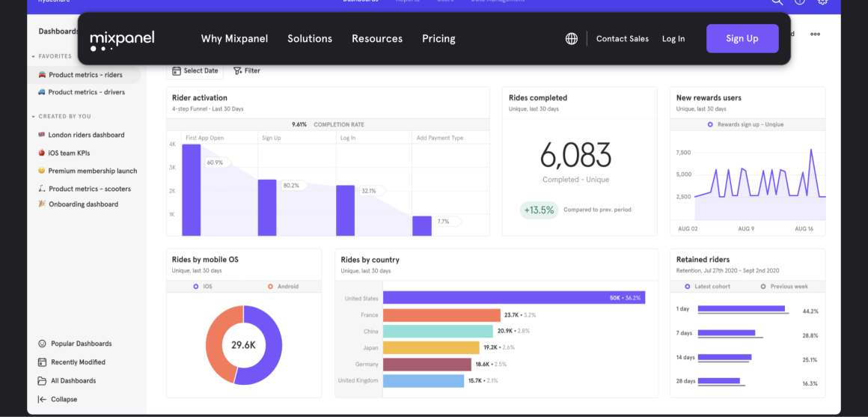Open the settings gear icon
The image size is (868, 417).
(822, 1)
